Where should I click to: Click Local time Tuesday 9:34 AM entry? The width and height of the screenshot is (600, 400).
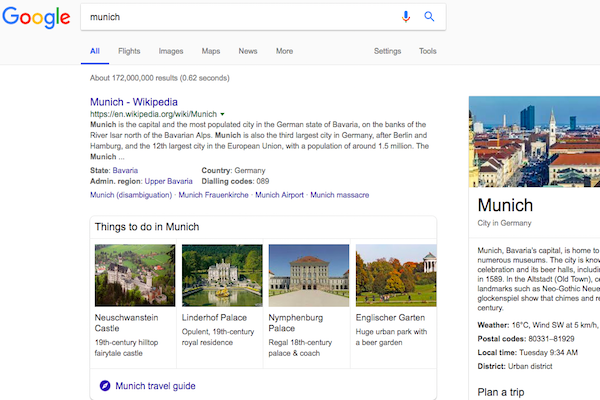528,353
